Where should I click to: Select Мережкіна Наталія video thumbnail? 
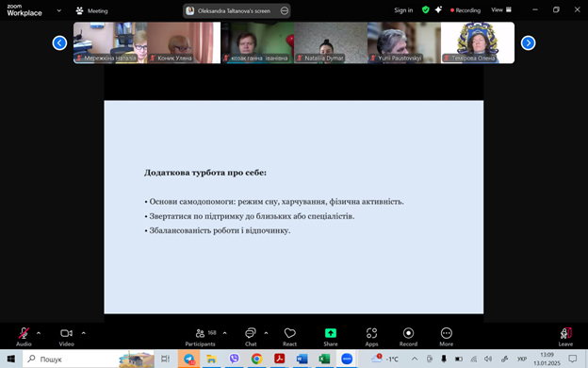pos(110,42)
